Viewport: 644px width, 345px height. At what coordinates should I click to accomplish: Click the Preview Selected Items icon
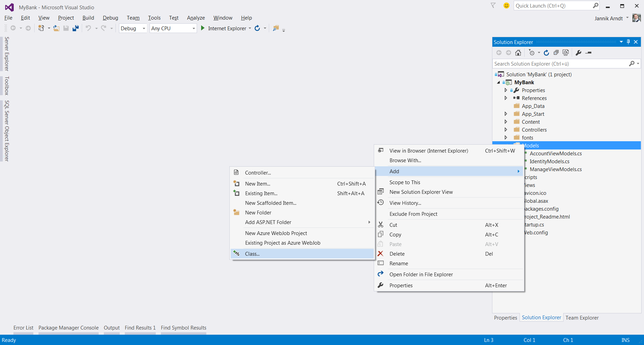(588, 53)
